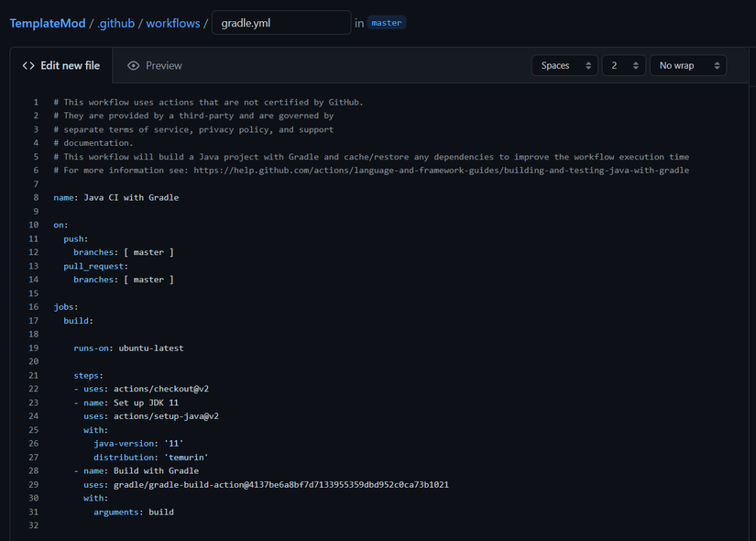
Task: Click the help.github.com URL on line 6
Action: (x=441, y=171)
